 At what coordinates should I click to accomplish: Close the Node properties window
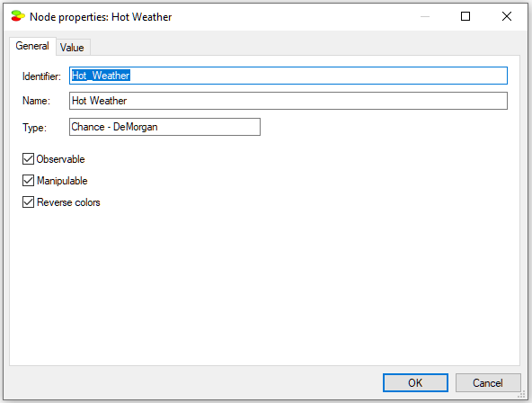(507, 16)
